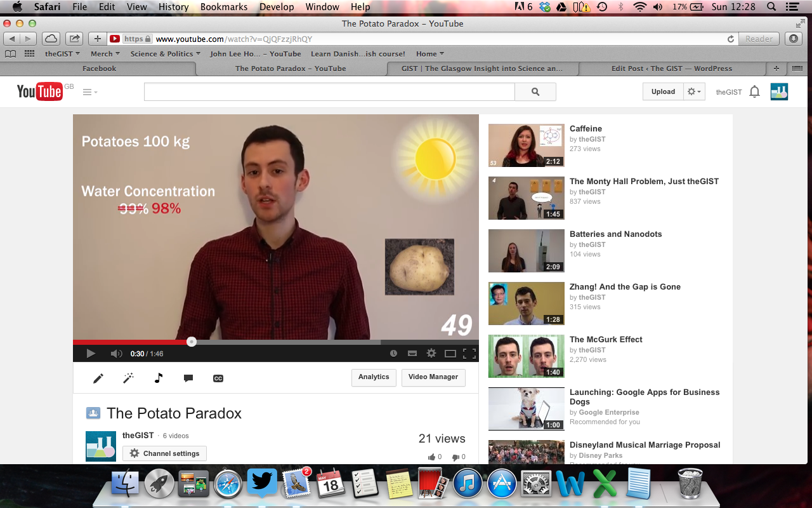The height and width of the screenshot is (508, 812).
Task: Expand the YouTube guide menu
Action: pos(90,92)
